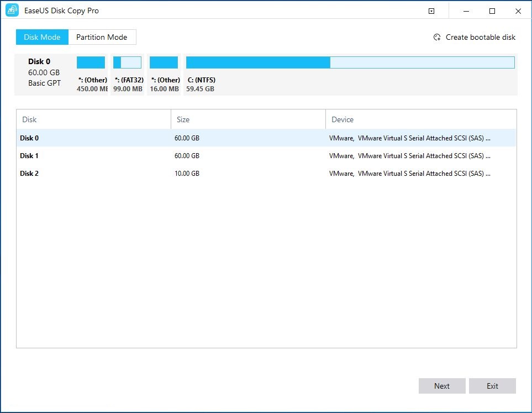The height and width of the screenshot is (413, 532).
Task: Maximize the EaseUS Disk Copy window
Action: [x=492, y=11]
